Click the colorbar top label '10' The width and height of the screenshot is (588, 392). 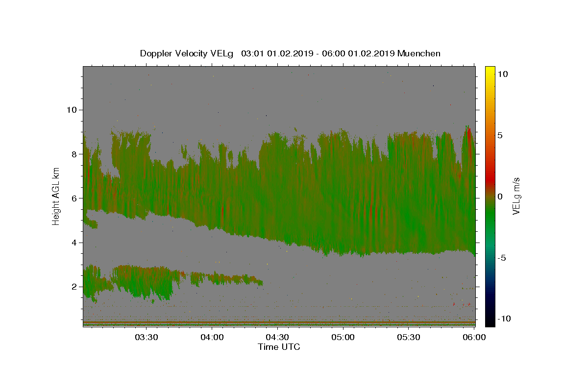pyautogui.click(x=503, y=74)
